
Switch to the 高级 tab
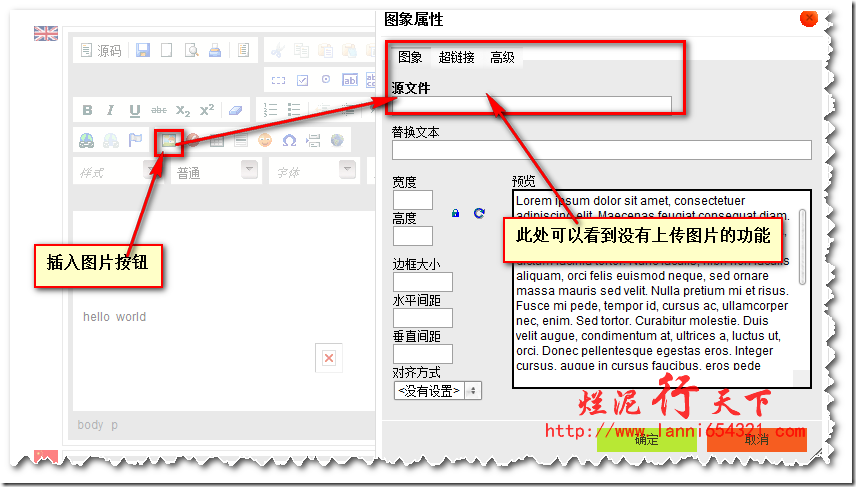tap(502, 58)
